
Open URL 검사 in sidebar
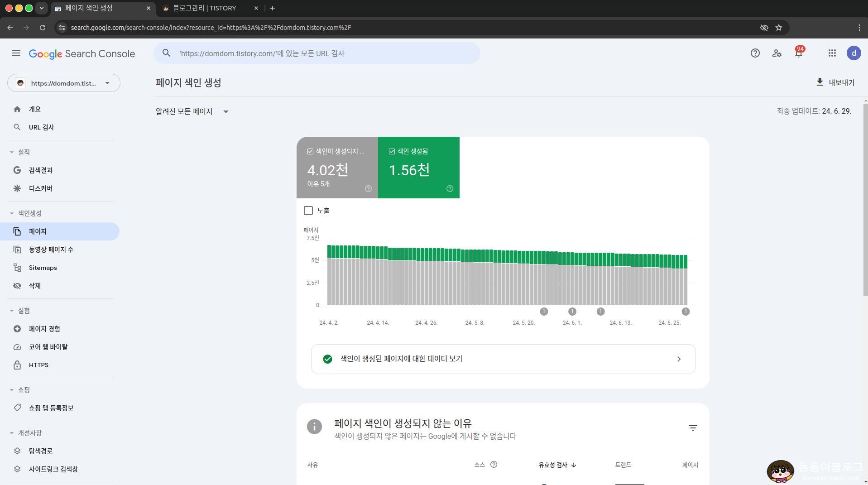coord(60,127)
